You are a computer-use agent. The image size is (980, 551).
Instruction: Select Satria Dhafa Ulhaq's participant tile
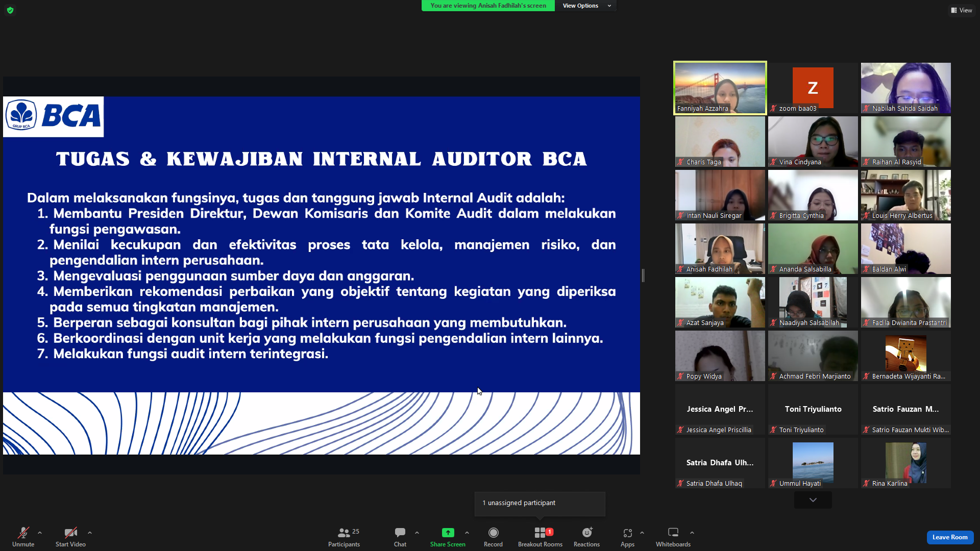720,463
